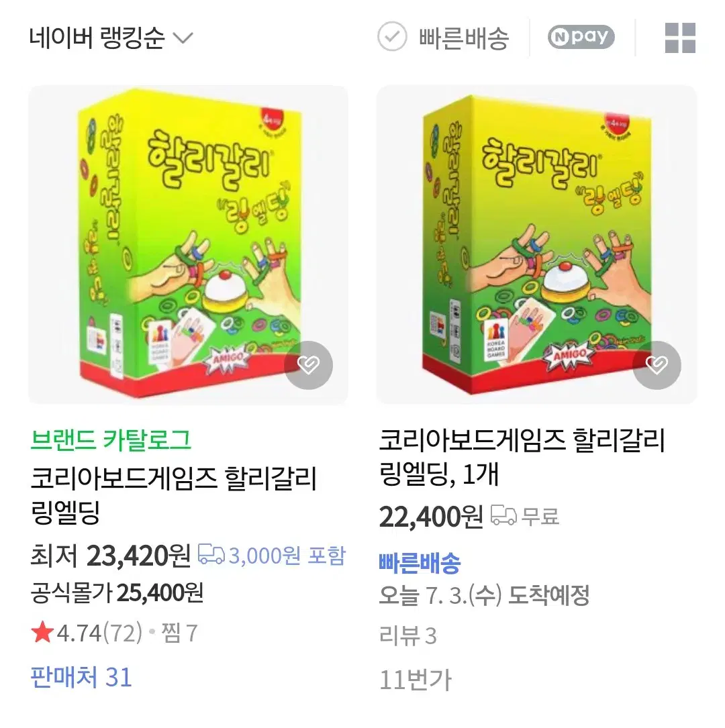Tap heart icon on second product
725x728 pixels.
tap(657, 365)
